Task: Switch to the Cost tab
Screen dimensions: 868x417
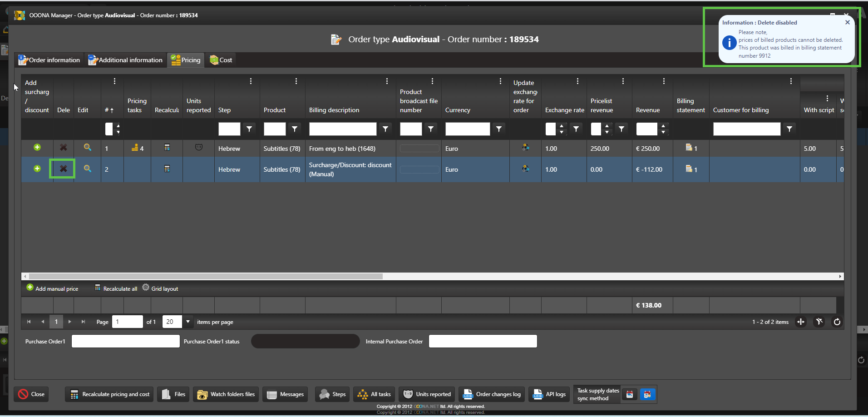Action: pos(221,60)
